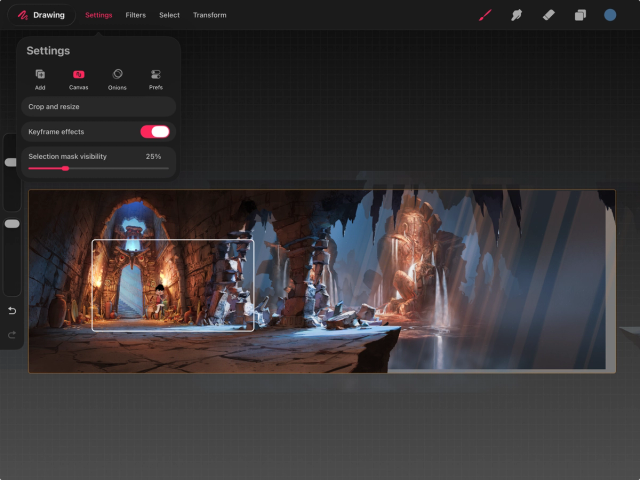Click the lower opacity slider handle
Screen dimensions: 640x480
click(12, 224)
